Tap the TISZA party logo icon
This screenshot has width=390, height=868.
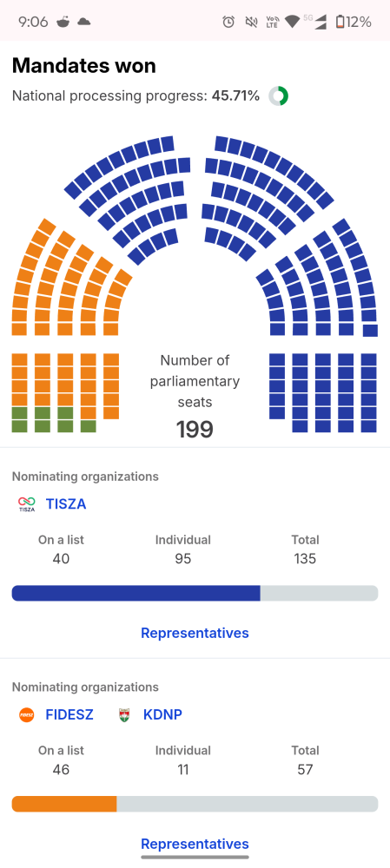[x=27, y=504]
